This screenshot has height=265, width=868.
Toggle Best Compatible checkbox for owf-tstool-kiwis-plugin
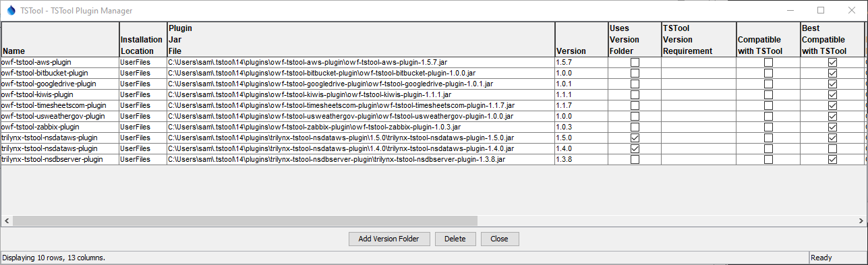click(832, 94)
